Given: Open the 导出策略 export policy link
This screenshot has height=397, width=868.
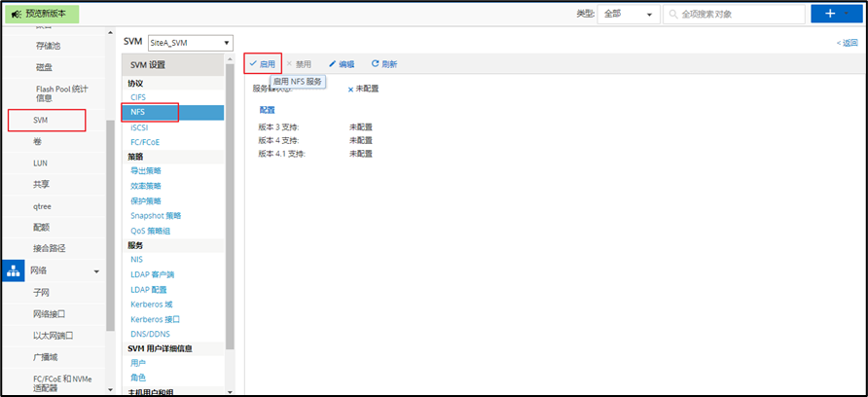Looking at the screenshot, I should click(146, 170).
